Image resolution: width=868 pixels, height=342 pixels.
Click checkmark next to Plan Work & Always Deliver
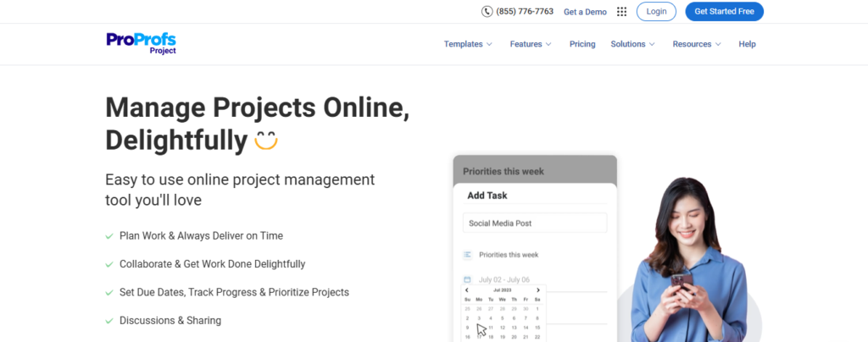point(109,236)
